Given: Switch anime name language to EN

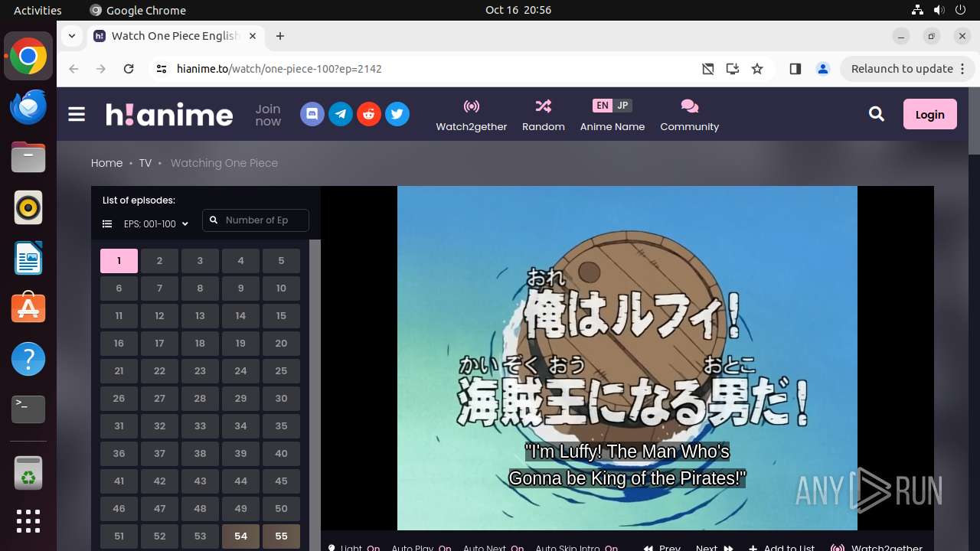Looking at the screenshot, I should point(603,106).
